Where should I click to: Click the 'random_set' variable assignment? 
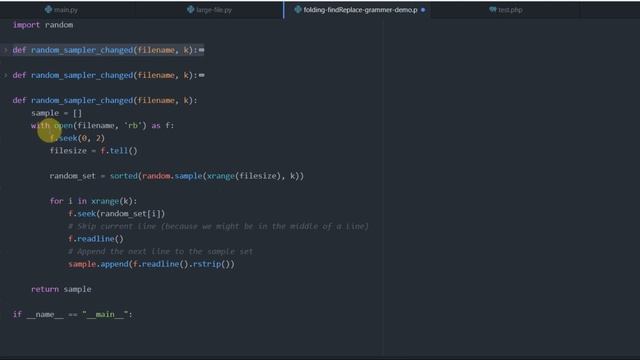(72, 176)
